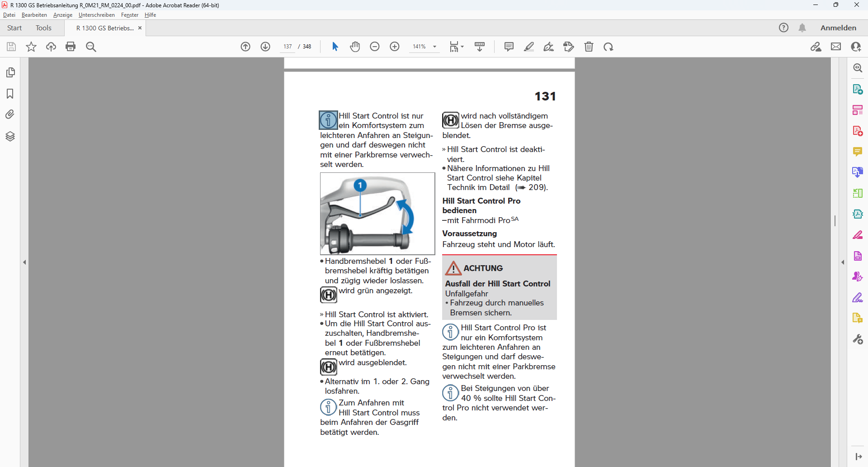The width and height of the screenshot is (868, 467).
Task: Expand left navigation pane with the small triangle
Action: click(x=24, y=262)
